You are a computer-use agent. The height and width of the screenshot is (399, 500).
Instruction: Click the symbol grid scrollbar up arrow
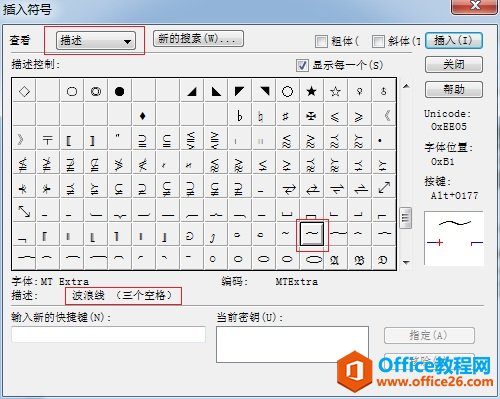coord(406,86)
